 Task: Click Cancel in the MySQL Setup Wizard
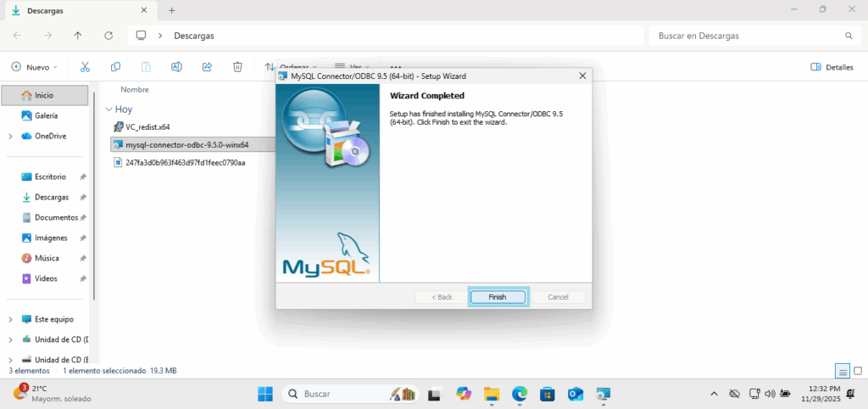[558, 297]
